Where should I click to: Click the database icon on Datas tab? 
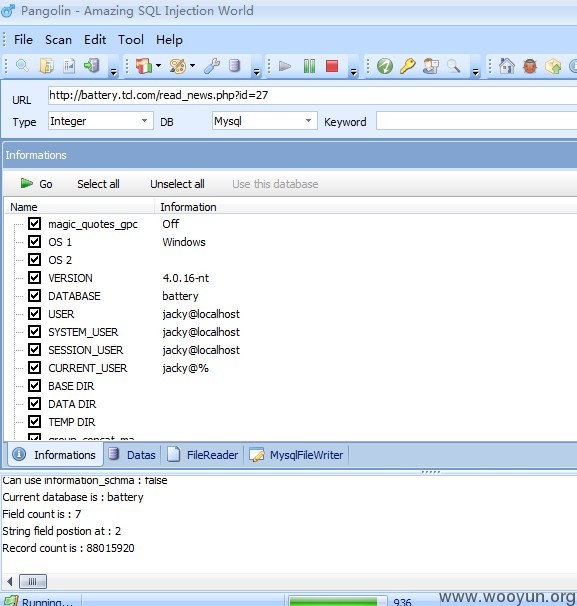click(x=113, y=454)
